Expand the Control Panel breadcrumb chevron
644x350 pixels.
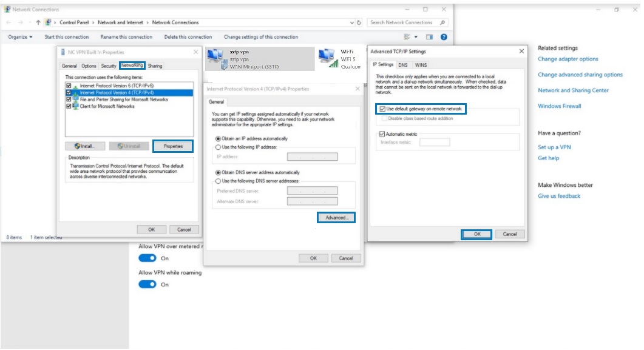coord(93,22)
